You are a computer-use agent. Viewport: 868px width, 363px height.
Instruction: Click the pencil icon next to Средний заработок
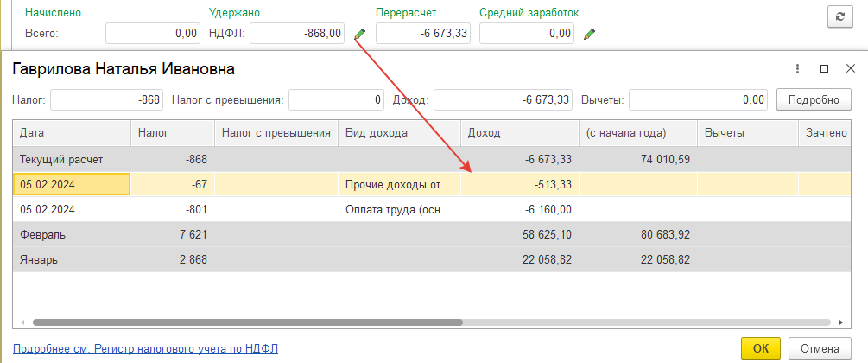pos(590,34)
